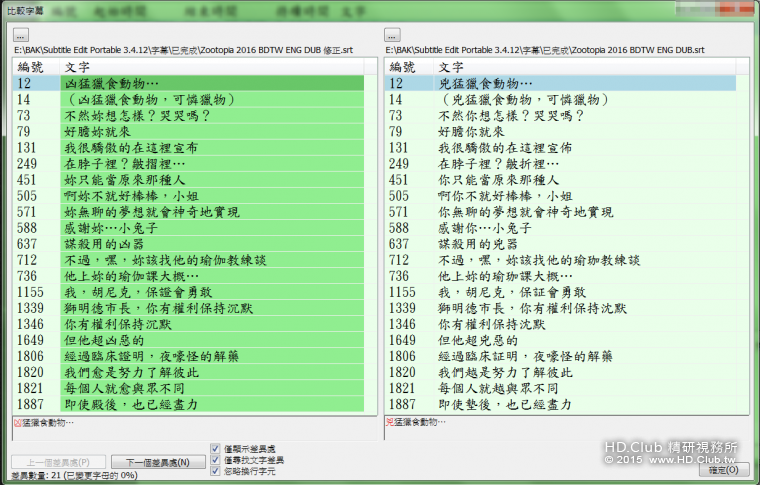The width and height of the screenshot is (760, 485).
Task: Select right pane row 1649 但他超兇惡的
Action: 561,340
